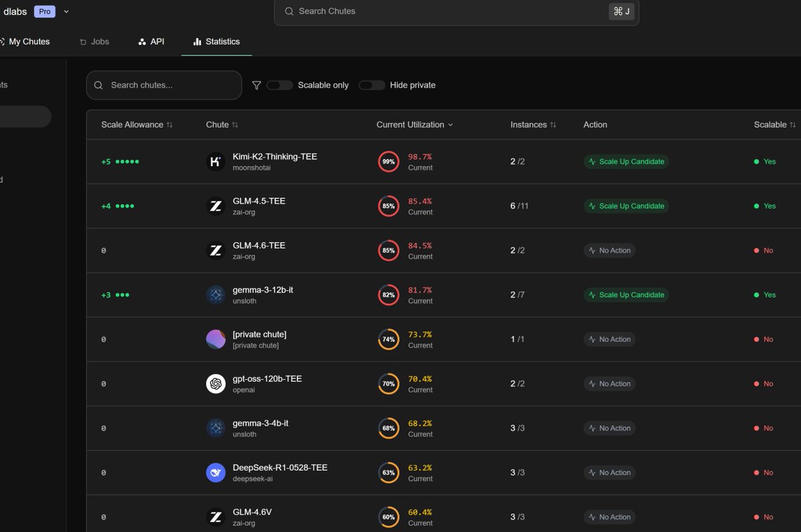Click the Statistics bar chart icon
The width and height of the screenshot is (801, 532).
[x=197, y=41]
